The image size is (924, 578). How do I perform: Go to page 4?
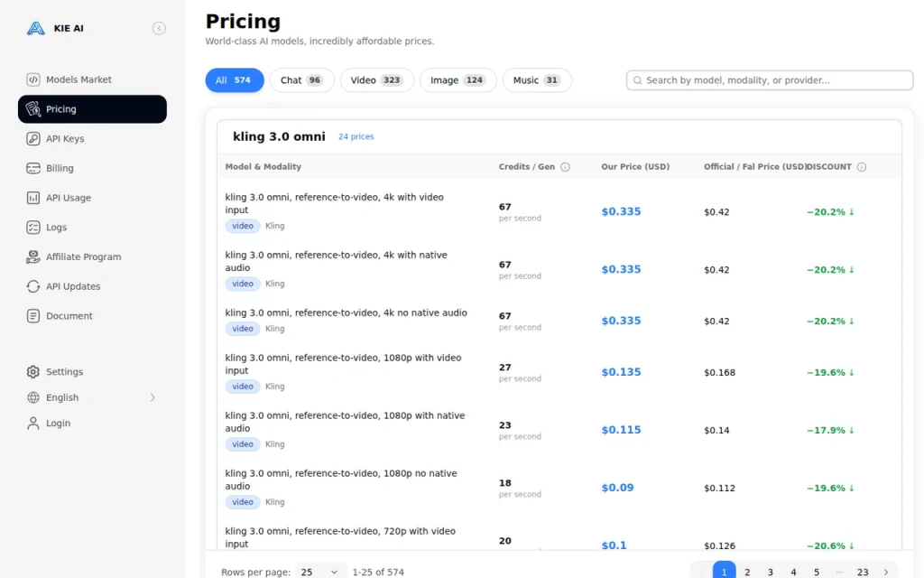(793, 572)
